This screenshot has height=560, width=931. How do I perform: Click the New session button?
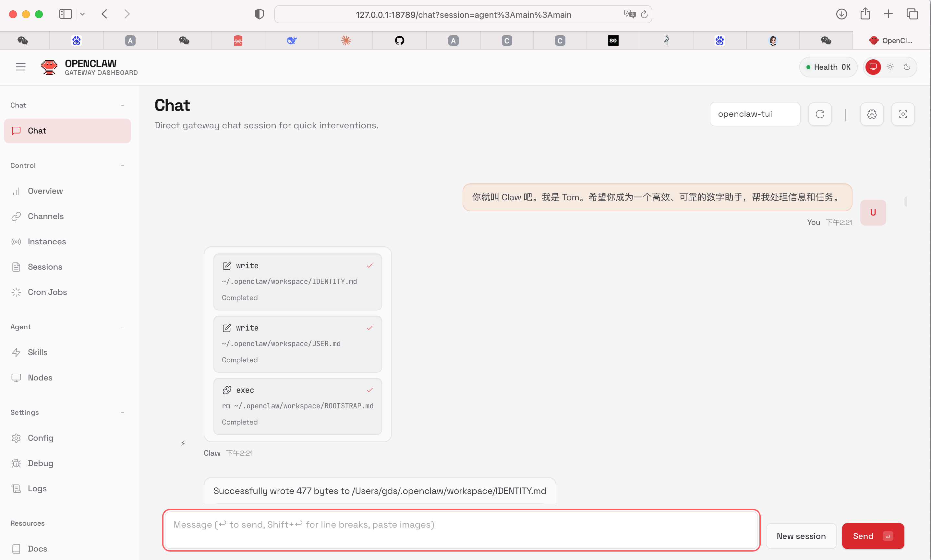pyautogui.click(x=801, y=536)
